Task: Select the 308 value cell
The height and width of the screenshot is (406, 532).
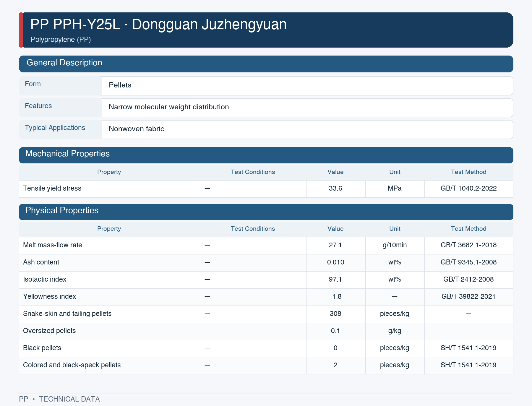Action: (x=335, y=314)
